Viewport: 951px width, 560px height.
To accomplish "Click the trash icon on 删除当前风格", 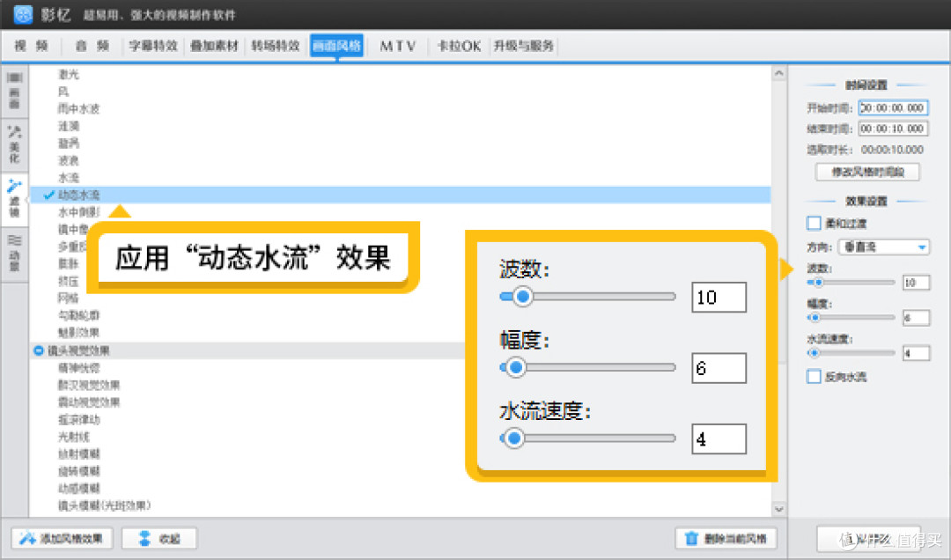I will click(691, 538).
